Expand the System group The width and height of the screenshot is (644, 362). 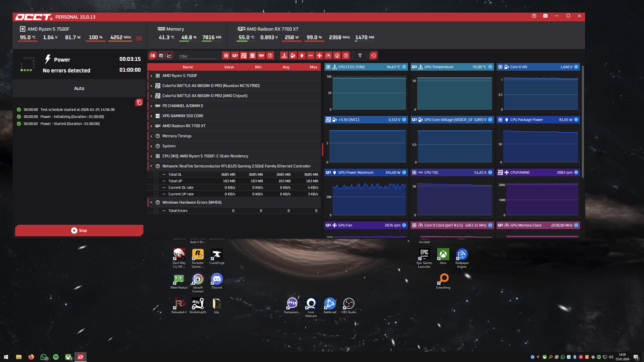(151, 146)
